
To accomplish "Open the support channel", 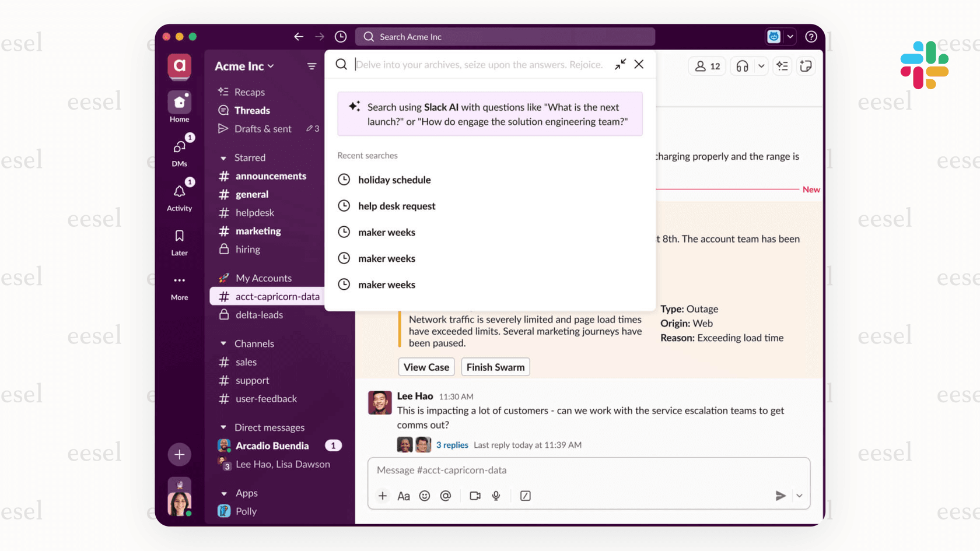I will click(x=244, y=380).
